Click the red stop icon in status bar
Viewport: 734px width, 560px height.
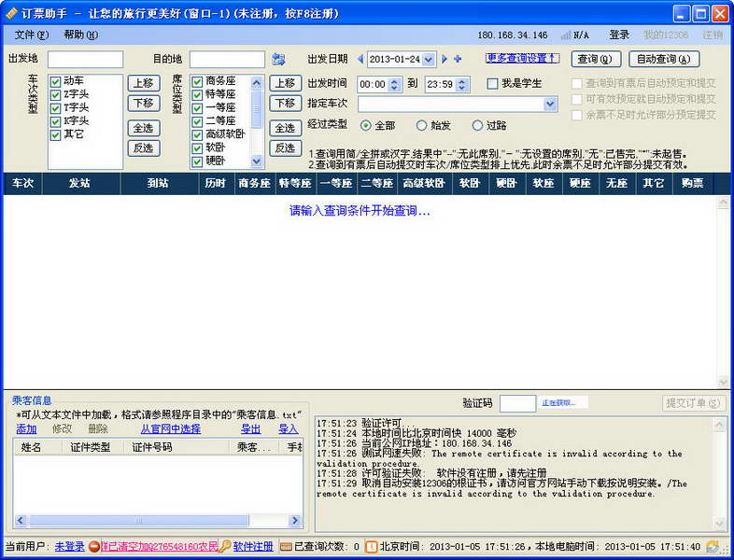coord(94,546)
